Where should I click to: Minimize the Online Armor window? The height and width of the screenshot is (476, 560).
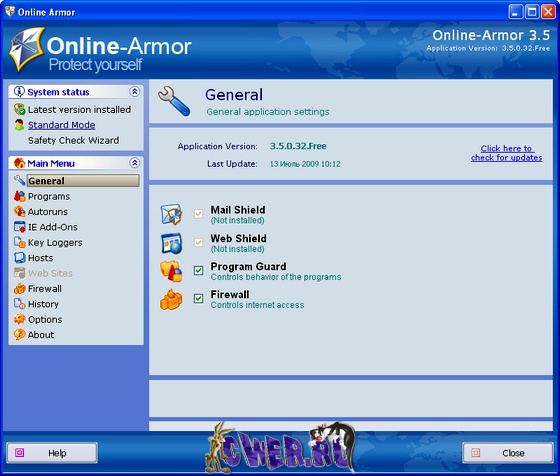point(515,12)
